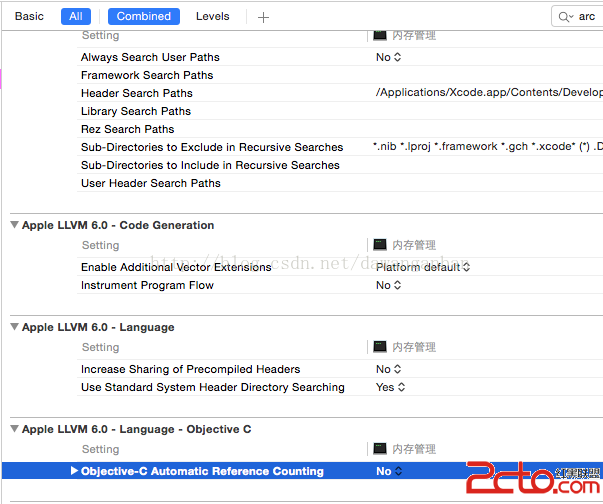Image resolution: width=603 pixels, height=504 pixels.
Task: Click target icon in Language section header
Action: point(380,346)
